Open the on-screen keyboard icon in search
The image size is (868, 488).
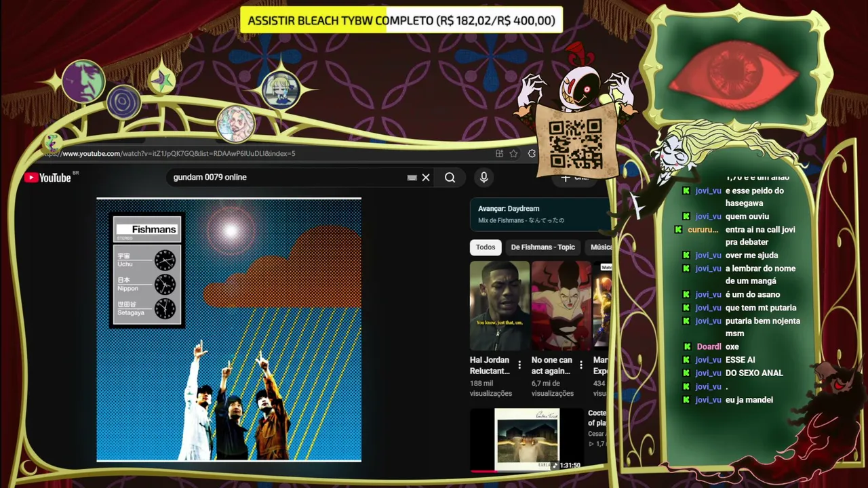coord(412,178)
